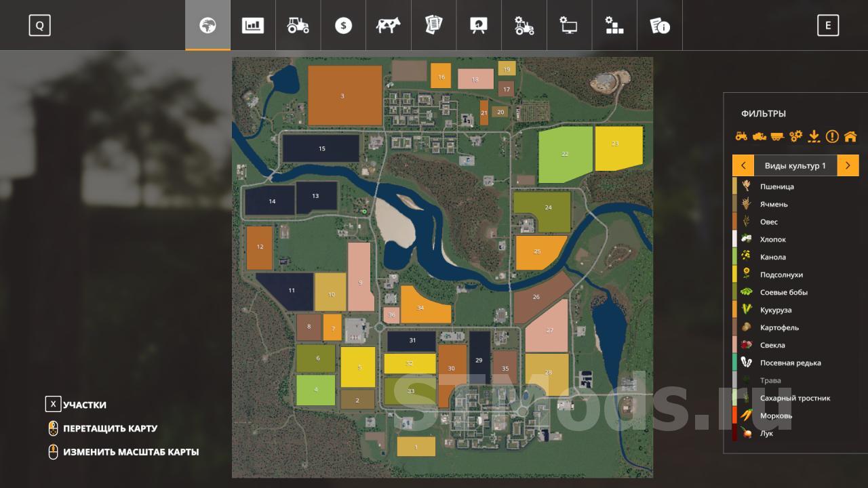The image size is (868, 488).
Task: Select field 15 on the map
Action: 321,148
